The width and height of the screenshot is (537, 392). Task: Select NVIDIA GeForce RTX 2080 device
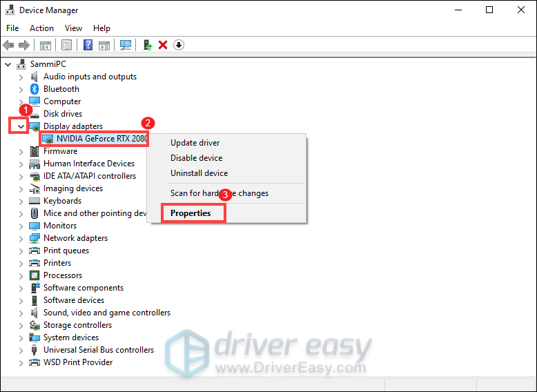pyautogui.click(x=101, y=139)
